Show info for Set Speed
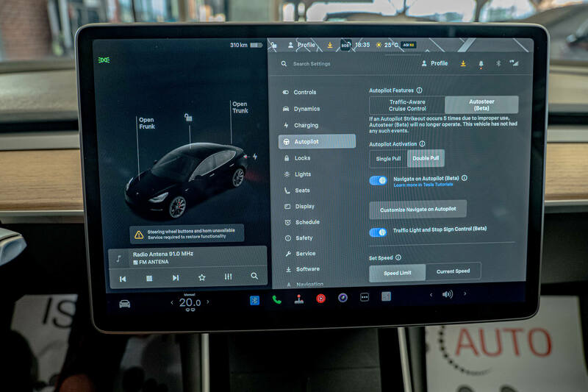 (x=398, y=257)
